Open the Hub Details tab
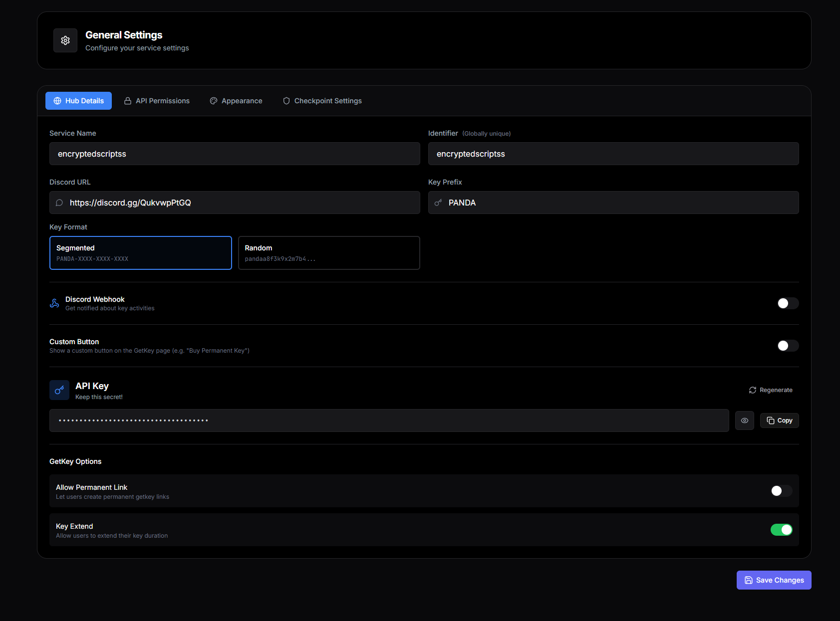 point(78,101)
